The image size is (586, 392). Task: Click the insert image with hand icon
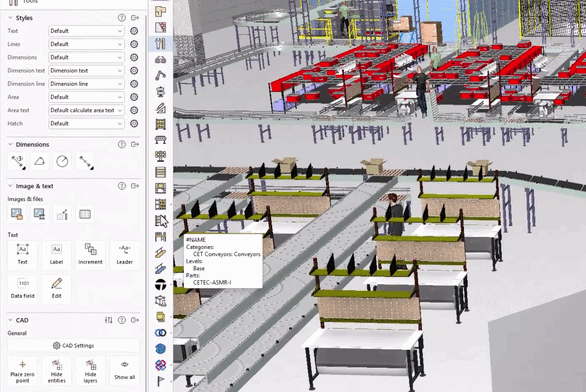[17, 214]
